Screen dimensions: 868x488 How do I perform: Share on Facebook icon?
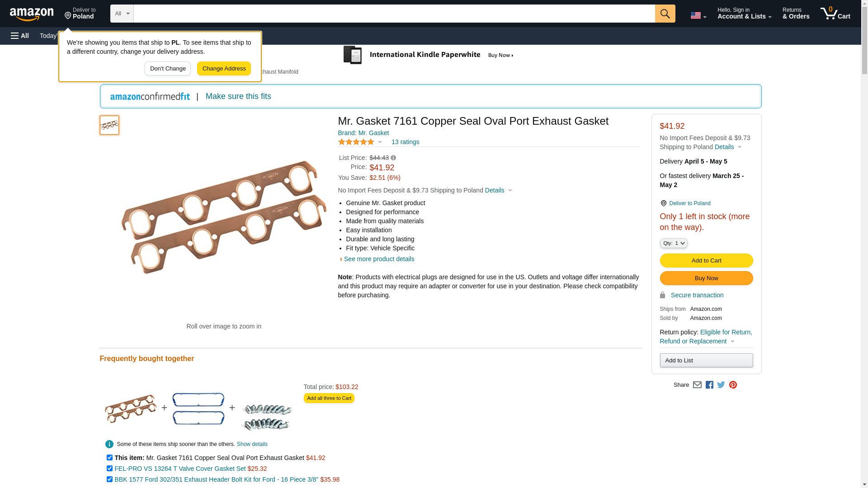(709, 385)
